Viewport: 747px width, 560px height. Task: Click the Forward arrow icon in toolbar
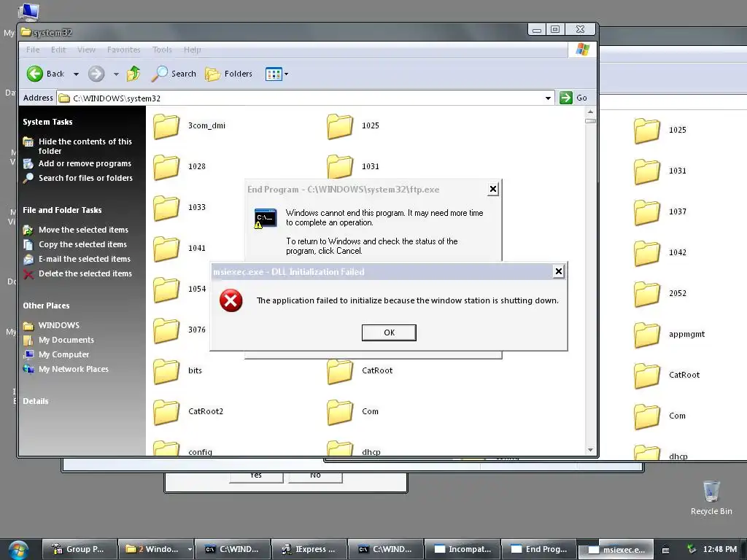[96, 74]
